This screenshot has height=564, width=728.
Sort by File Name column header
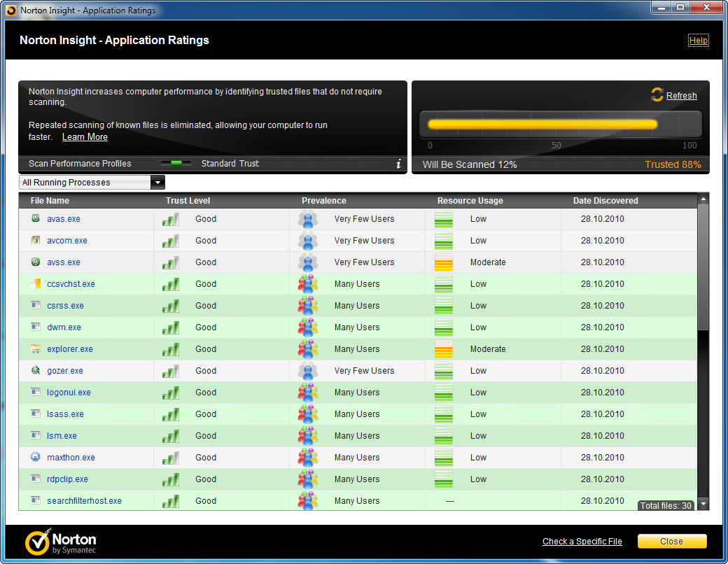(50, 201)
